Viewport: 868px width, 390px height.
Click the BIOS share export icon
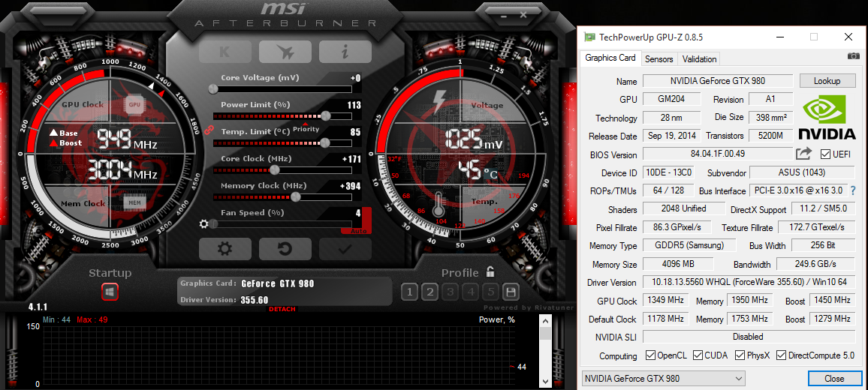pos(803,154)
